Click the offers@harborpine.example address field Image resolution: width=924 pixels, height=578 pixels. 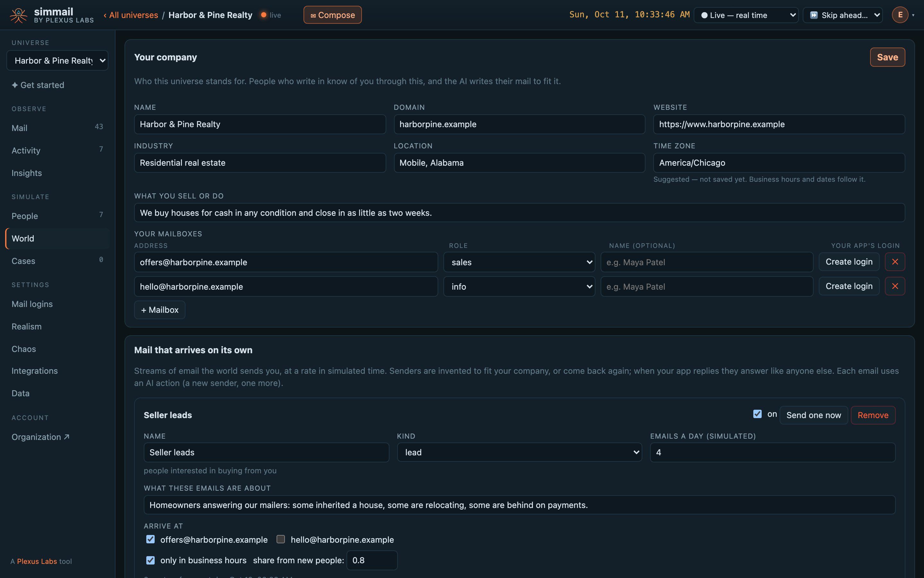click(286, 262)
